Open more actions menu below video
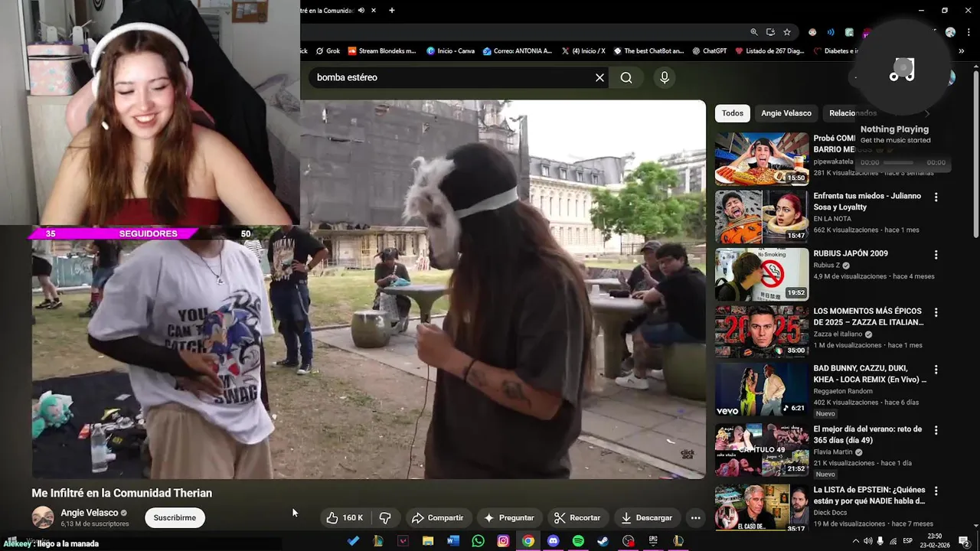980x551 pixels. (695, 518)
